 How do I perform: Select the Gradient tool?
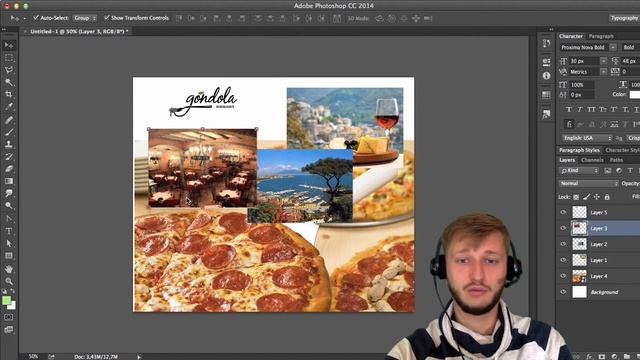(9, 181)
